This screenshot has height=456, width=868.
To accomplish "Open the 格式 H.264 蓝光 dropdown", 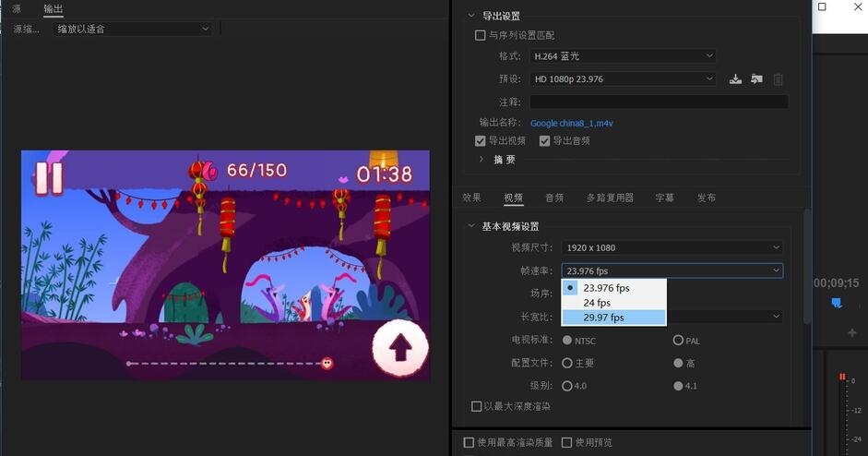I will (623, 56).
